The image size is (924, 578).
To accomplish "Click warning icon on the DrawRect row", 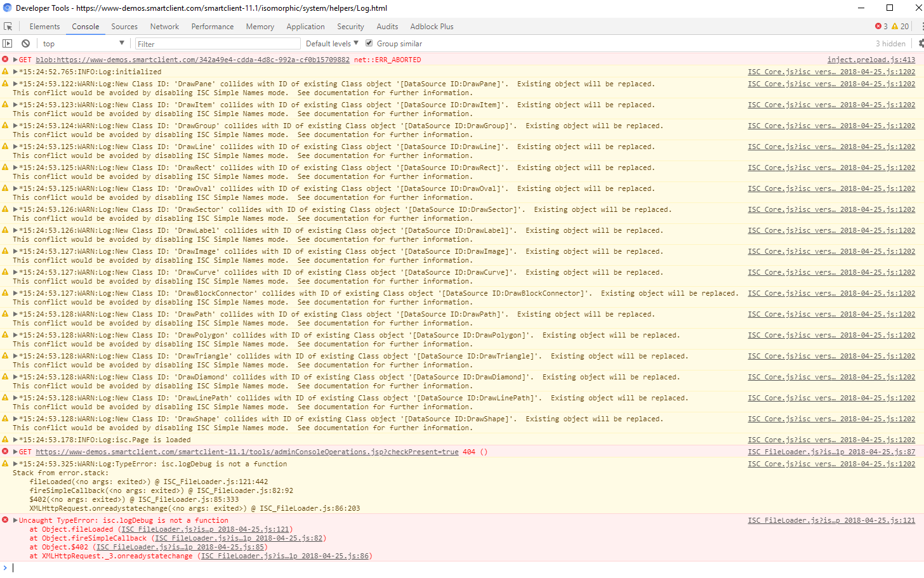I will (5, 167).
